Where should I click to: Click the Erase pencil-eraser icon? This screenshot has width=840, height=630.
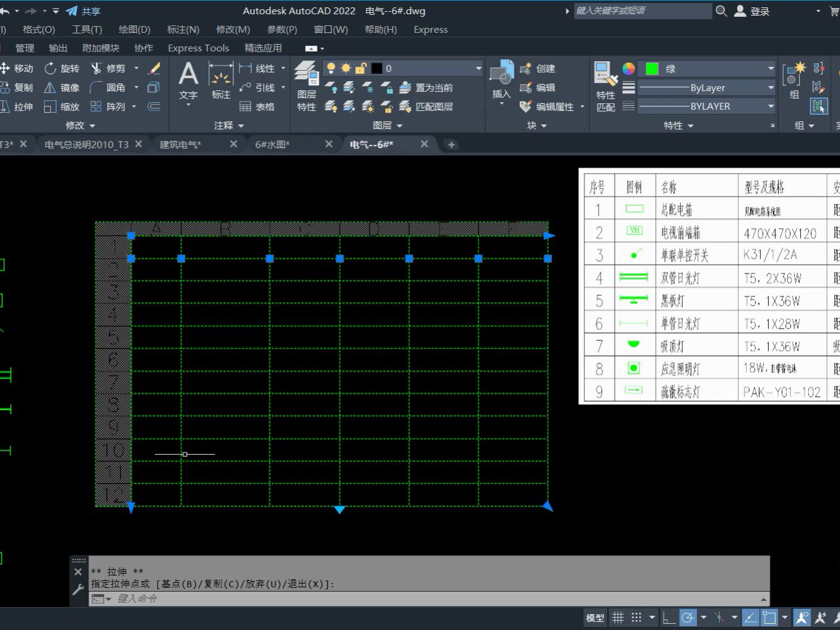pos(154,68)
